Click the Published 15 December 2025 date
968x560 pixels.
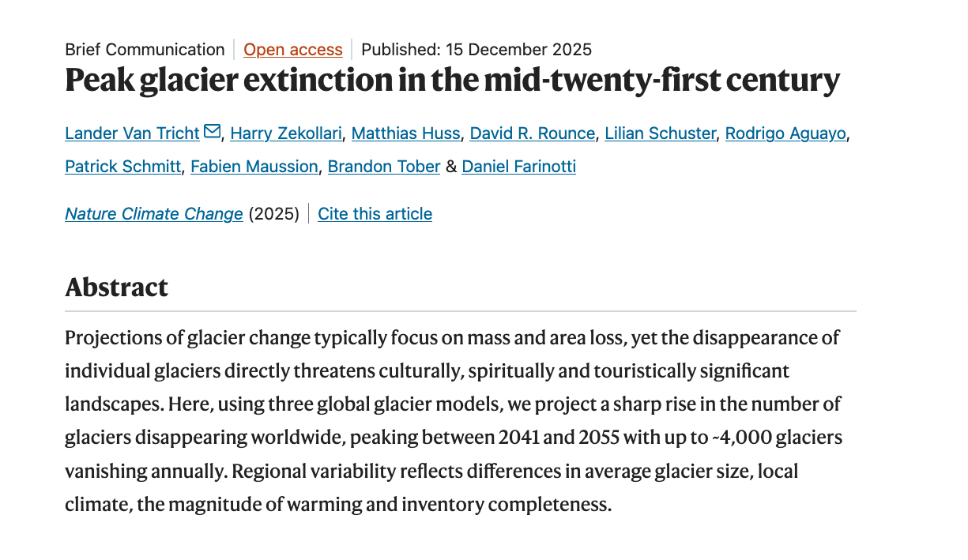pos(476,50)
